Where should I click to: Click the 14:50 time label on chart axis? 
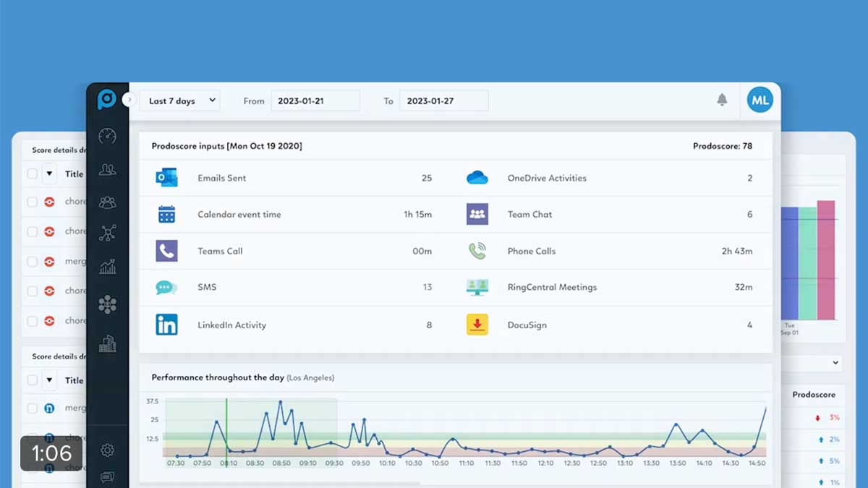(757, 463)
